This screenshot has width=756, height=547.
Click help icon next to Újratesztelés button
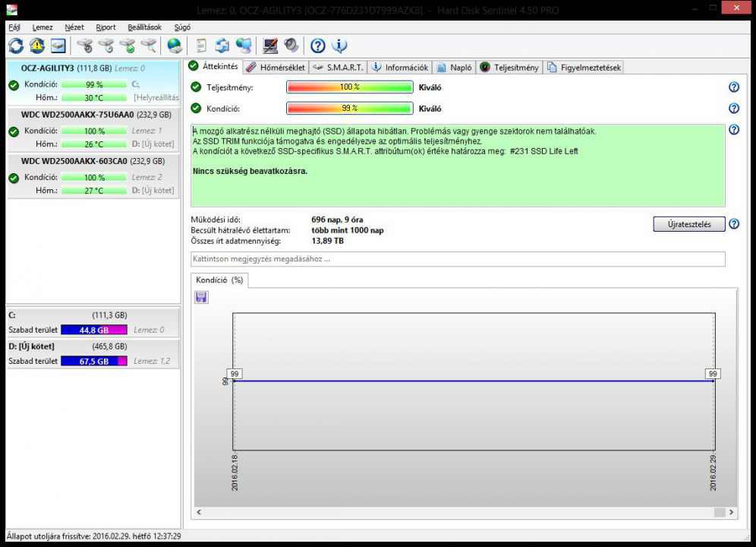point(734,224)
